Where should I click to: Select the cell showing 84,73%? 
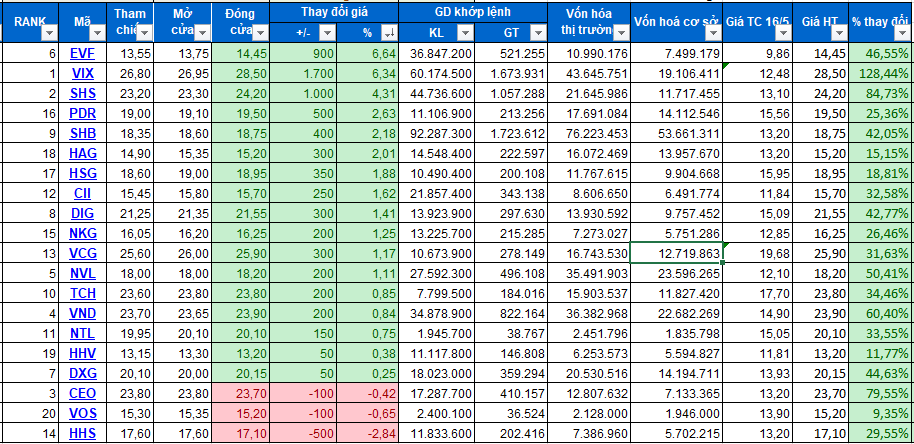[x=881, y=94]
